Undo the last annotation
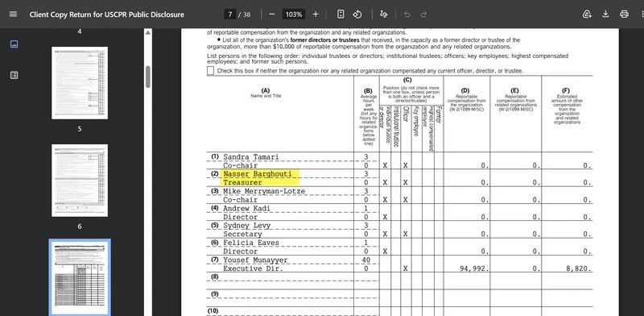 click(407, 14)
